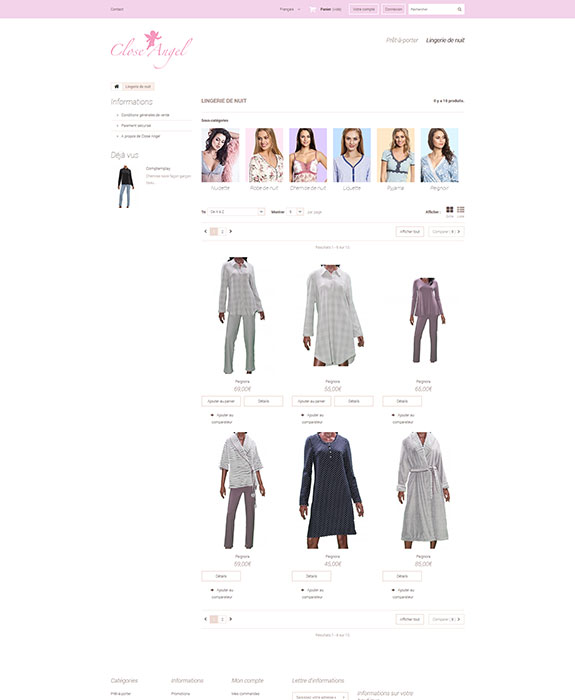Viewport: 575px width, 700px height.
Task: Expand the Français language selector
Action: pos(290,9)
